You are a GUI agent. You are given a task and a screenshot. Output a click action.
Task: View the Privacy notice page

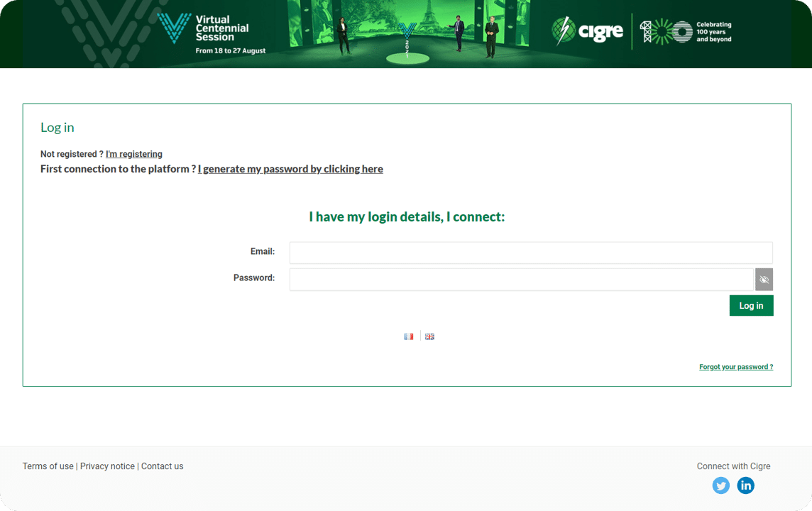(107, 466)
